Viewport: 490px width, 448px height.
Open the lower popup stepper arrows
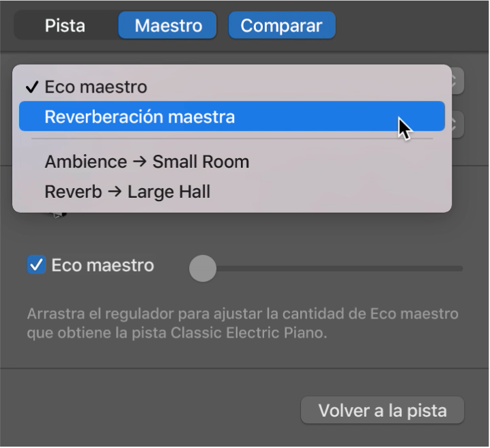(457, 124)
